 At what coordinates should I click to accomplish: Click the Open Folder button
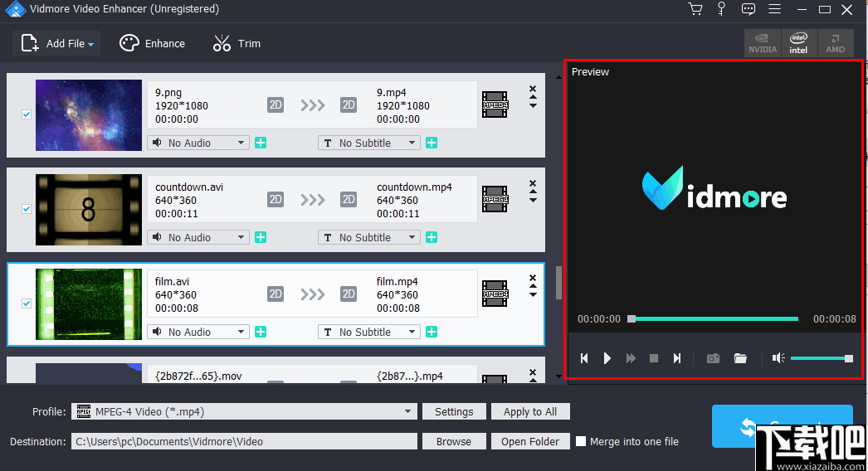pos(530,442)
